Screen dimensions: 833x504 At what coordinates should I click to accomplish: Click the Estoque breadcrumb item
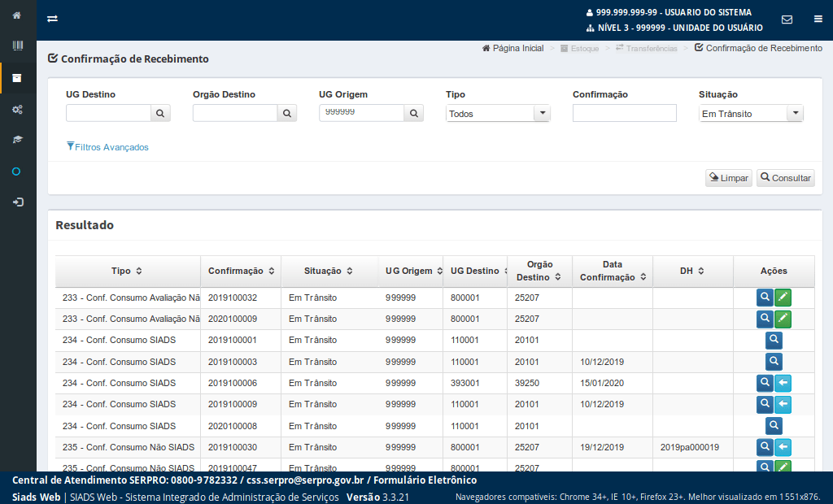coord(579,48)
